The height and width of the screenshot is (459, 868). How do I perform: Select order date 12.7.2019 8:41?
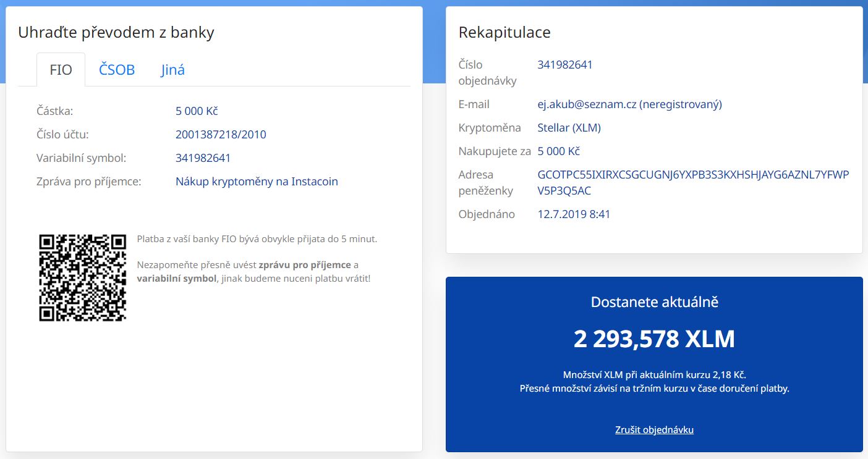pyautogui.click(x=574, y=214)
